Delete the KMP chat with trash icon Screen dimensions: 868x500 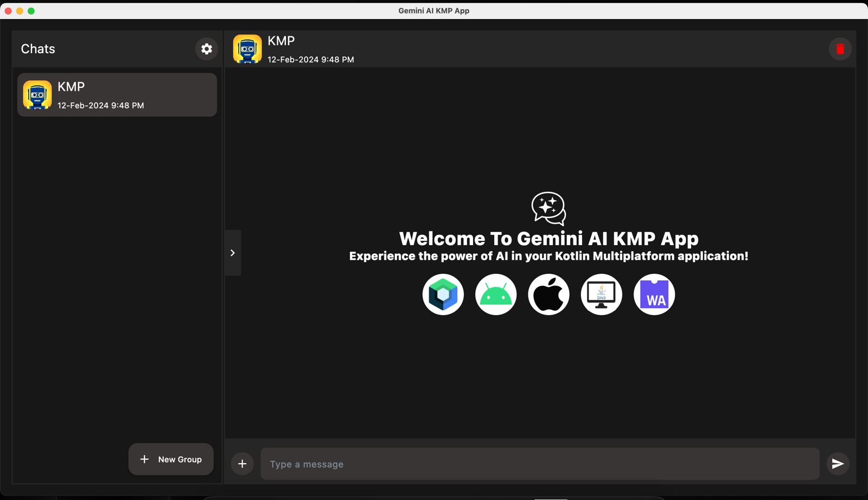(x=840, y=49)
